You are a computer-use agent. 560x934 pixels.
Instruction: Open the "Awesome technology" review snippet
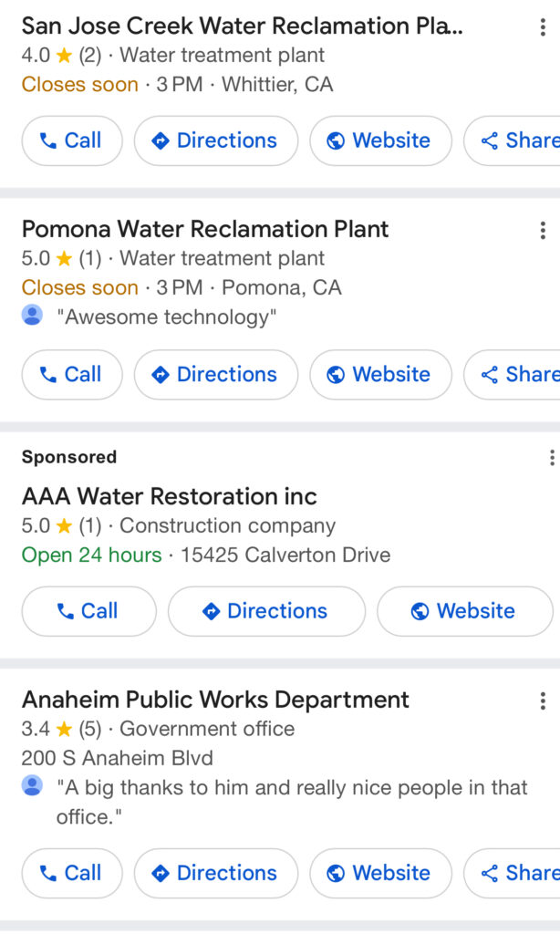coord(171,317)
